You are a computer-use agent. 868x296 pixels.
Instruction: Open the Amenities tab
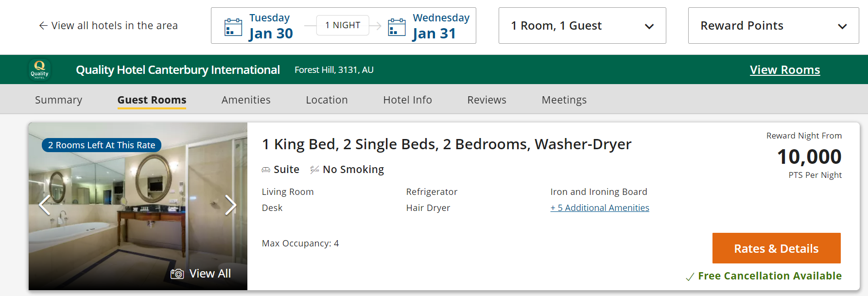[x=246, y=100]
